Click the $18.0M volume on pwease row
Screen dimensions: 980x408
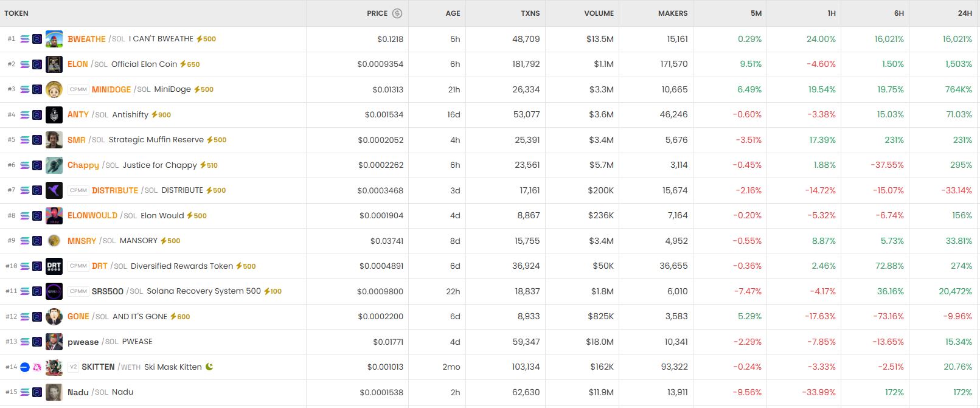click(599, 342)
